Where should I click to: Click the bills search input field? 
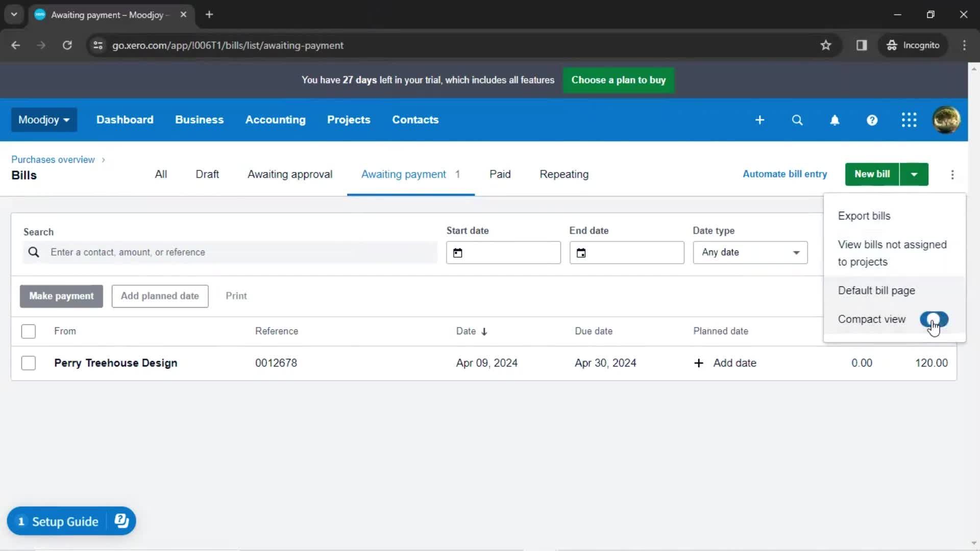[x=230, y=253]
